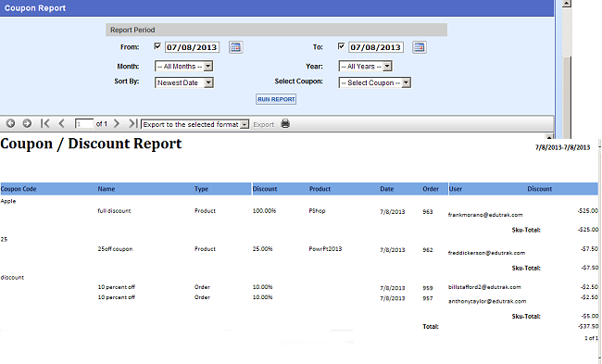Click the report viewer forward arrow icon

pyautogui.click(x=27, y=123)
